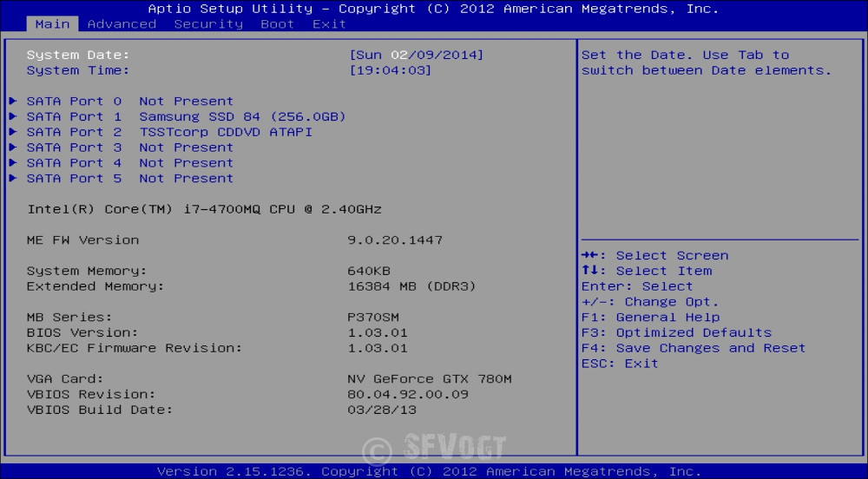This screenshot has height=479, width=868.
Task: Open TSSTcorp CDDVD ATAPI entry
Action: [x=169, y=132]
